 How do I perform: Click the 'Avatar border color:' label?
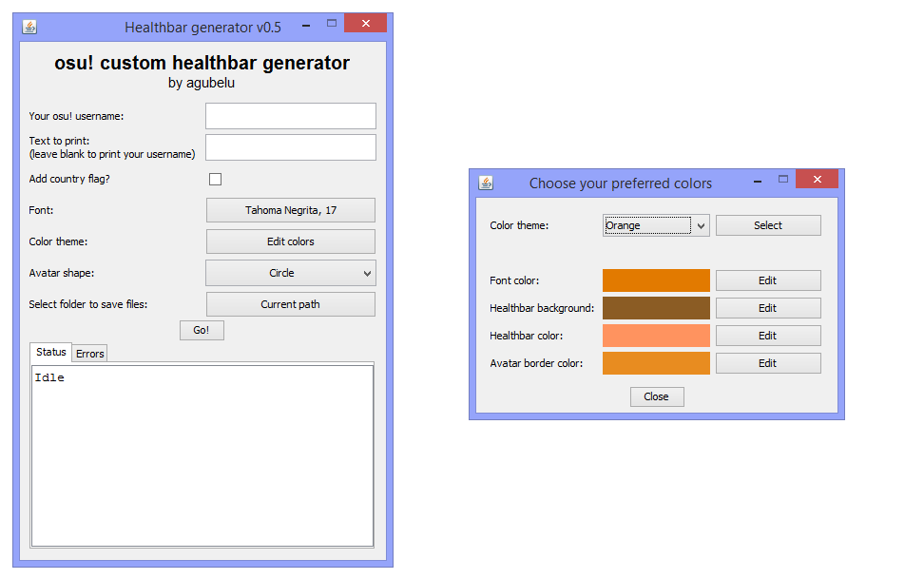tap(536, 363)
